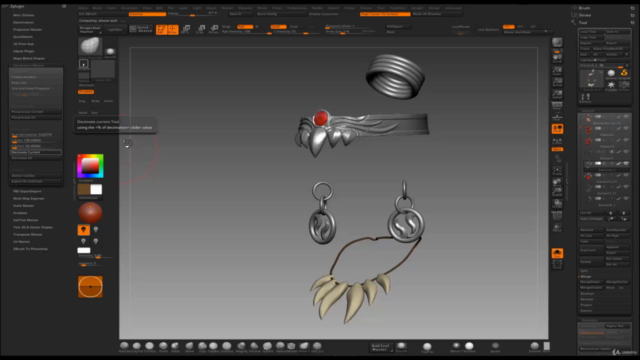Click the secondary white color swatch
Screen dimensions: 640x360
(96, 189)
